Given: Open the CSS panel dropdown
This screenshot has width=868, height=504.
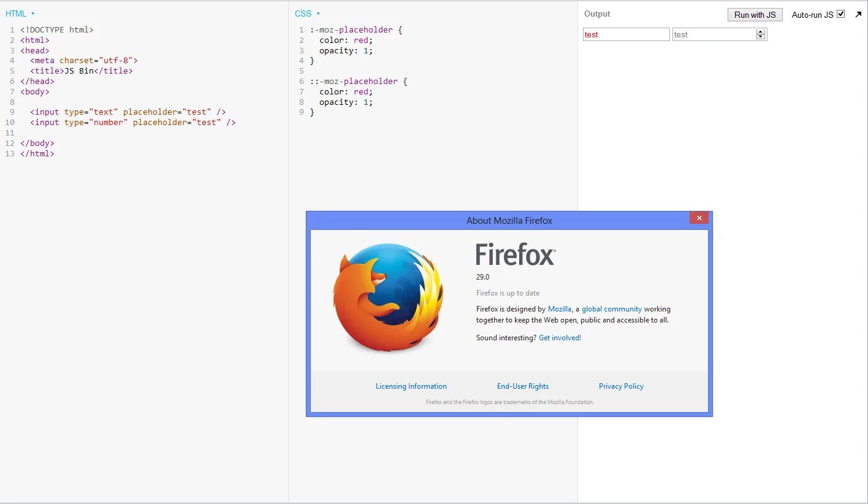Looking at the screenshot, I should 308,13.
